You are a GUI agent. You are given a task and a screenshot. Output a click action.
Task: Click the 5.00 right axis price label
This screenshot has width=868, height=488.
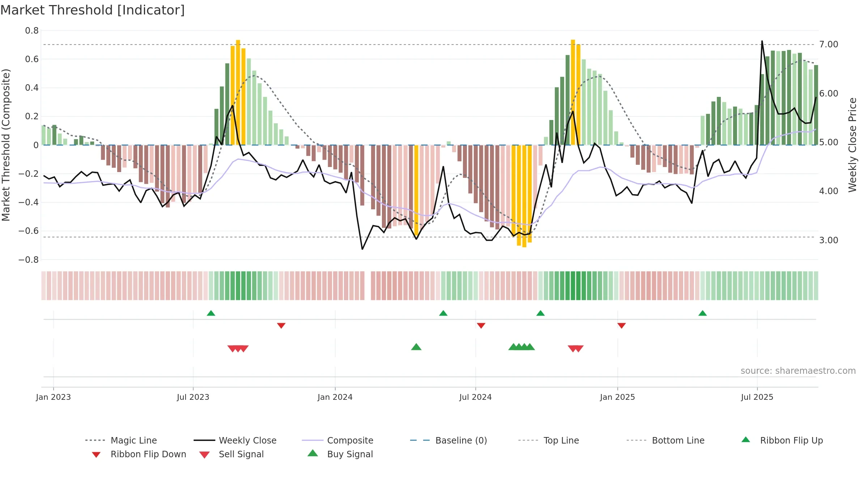829,142
